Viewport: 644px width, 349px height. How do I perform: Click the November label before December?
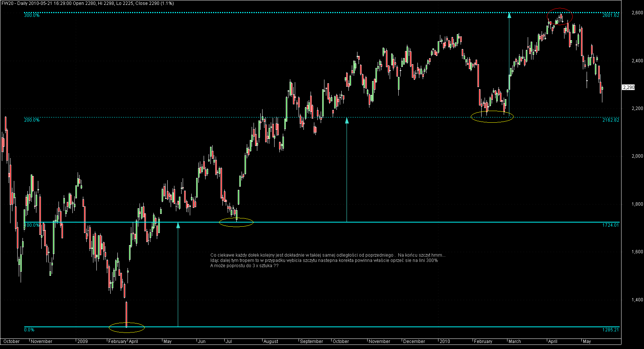tap(380, 341)
